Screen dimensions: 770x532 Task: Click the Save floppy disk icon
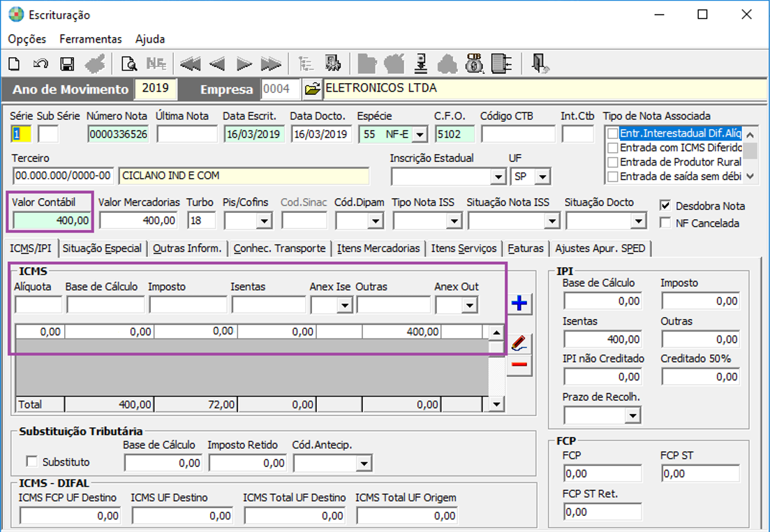(x=67, y=64)
